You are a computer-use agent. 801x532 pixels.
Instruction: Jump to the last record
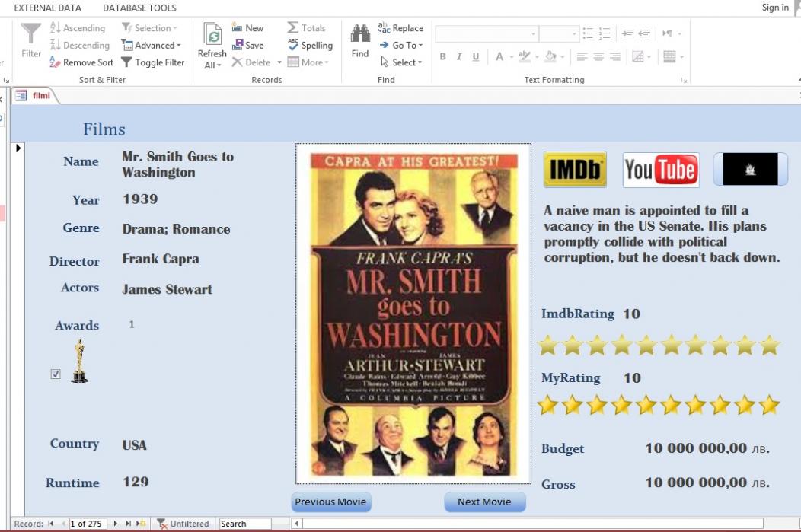click(128, 524)
